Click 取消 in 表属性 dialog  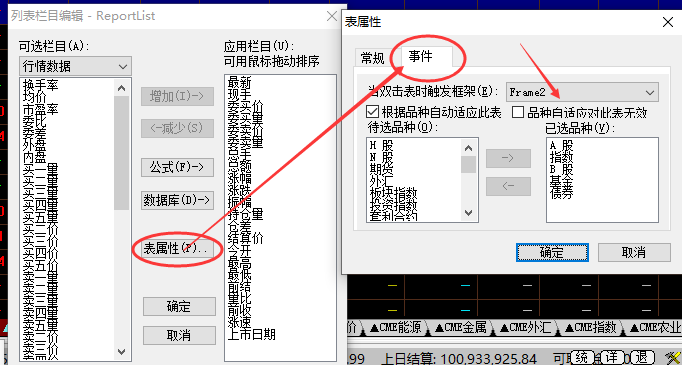[x=634, y=252]
